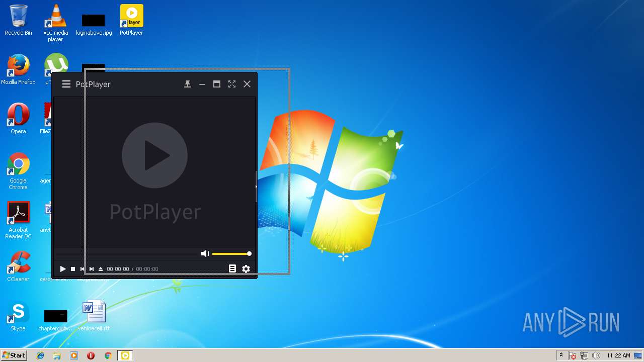Image resolution: width=644 pixels, height=362 pixels.
Task: Select the Recycle Bin desktop icon
Action: click(18, 20)
